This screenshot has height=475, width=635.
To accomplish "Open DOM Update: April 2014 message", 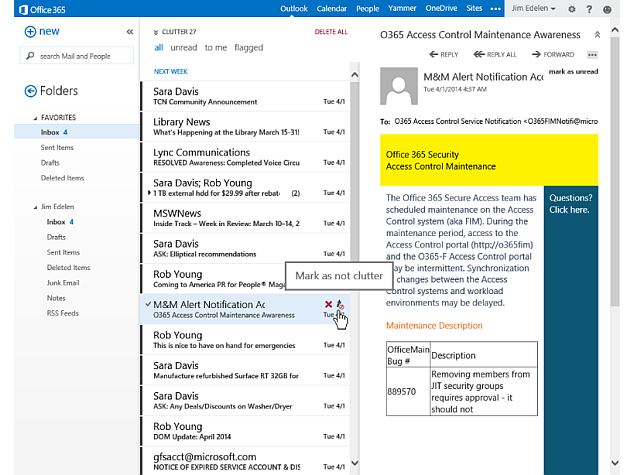I will [x=245, y=431].
